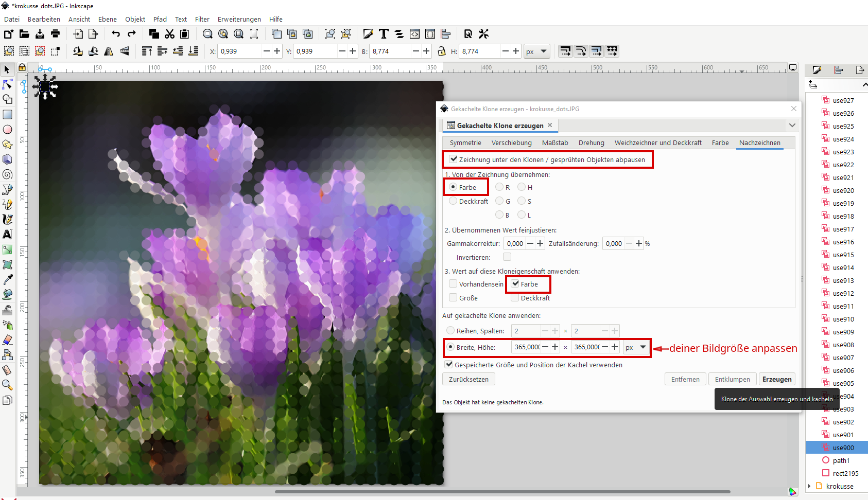
Task: Uncheck 'Zeichnung unter den Klonen abpausen'
Action: pyautogui.click(x=454, y=159)
